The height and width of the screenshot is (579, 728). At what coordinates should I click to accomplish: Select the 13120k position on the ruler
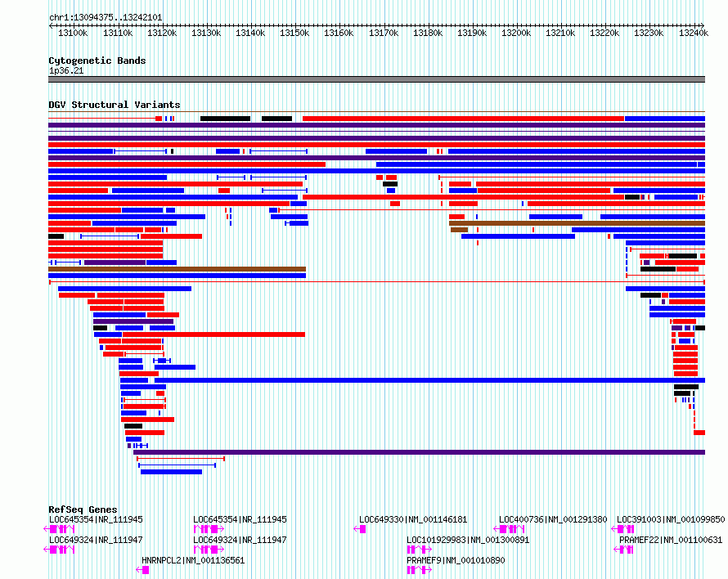click(x=162, y=33)
